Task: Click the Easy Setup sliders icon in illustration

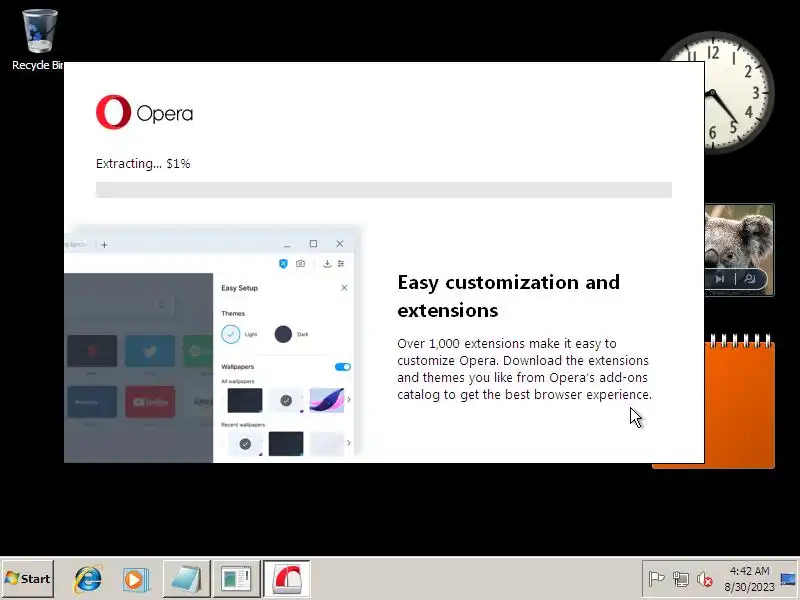Action: tap(341, 263)
